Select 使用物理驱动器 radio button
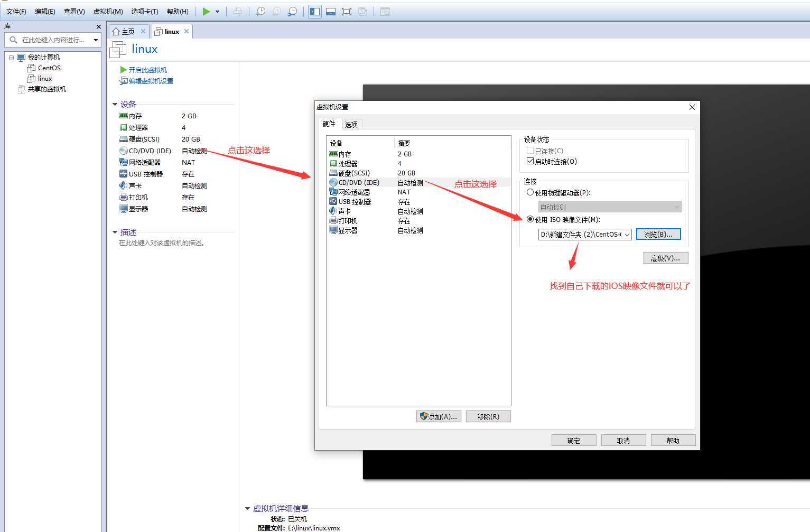This screenshot has width=810, height=532. click(x=530, y=192)
